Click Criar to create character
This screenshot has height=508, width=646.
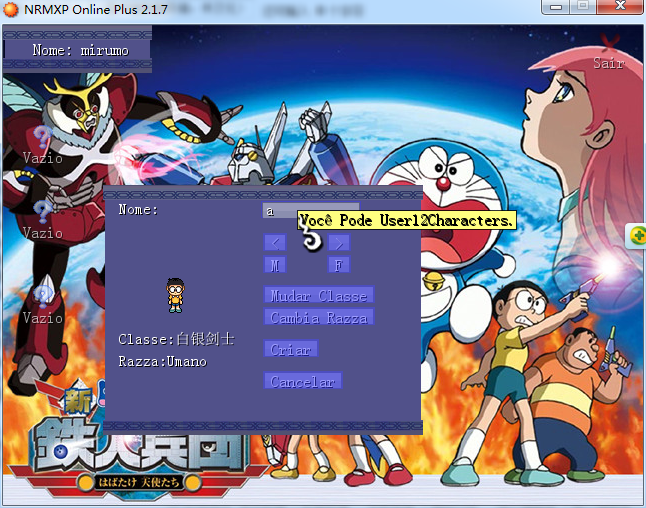click(291, 349)
